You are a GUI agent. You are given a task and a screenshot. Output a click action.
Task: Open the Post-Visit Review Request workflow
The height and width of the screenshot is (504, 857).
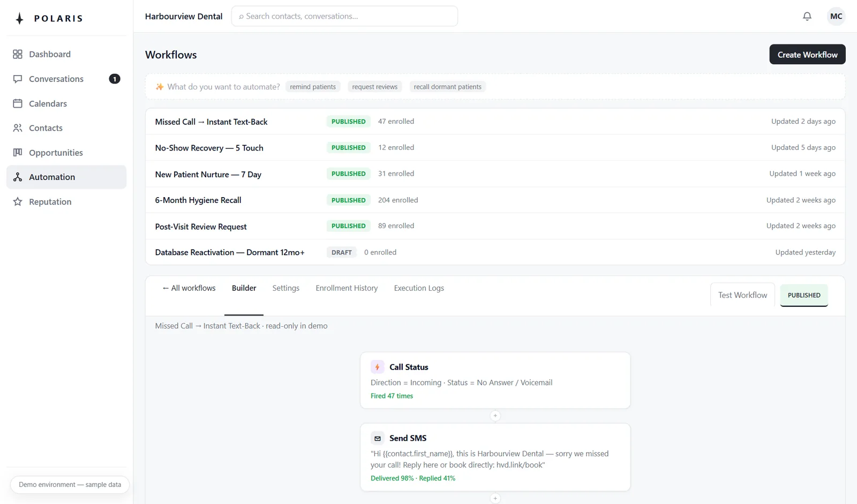[x=495, y=226]
